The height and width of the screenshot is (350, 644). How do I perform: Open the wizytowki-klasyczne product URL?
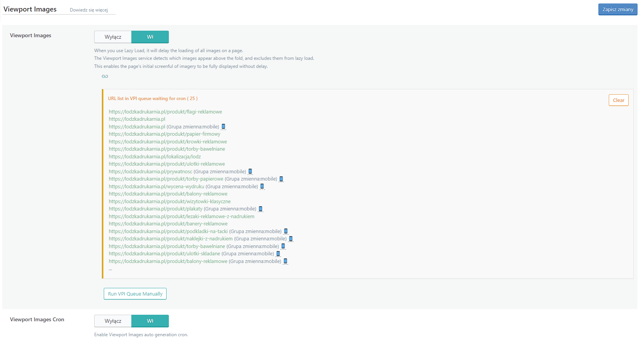click(x=170, y=201)
